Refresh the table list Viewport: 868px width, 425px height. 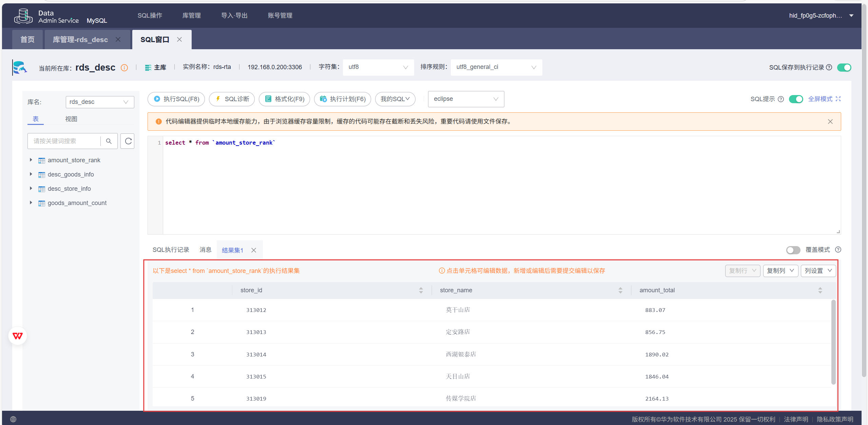[128, 141]
